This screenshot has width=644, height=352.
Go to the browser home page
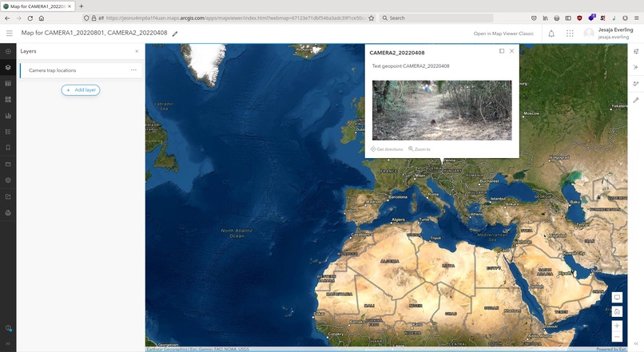[x=42, y=18]
